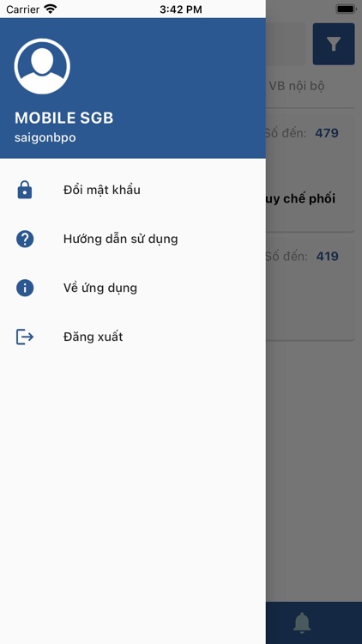Click the question mark help icon
The height and width of the screenshot is (644, 362).
tap(25, 239)
